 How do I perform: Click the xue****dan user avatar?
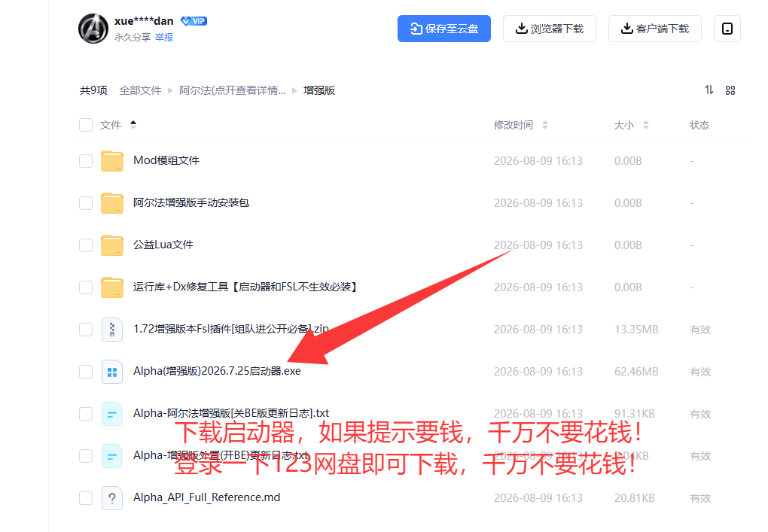point(93,29)
